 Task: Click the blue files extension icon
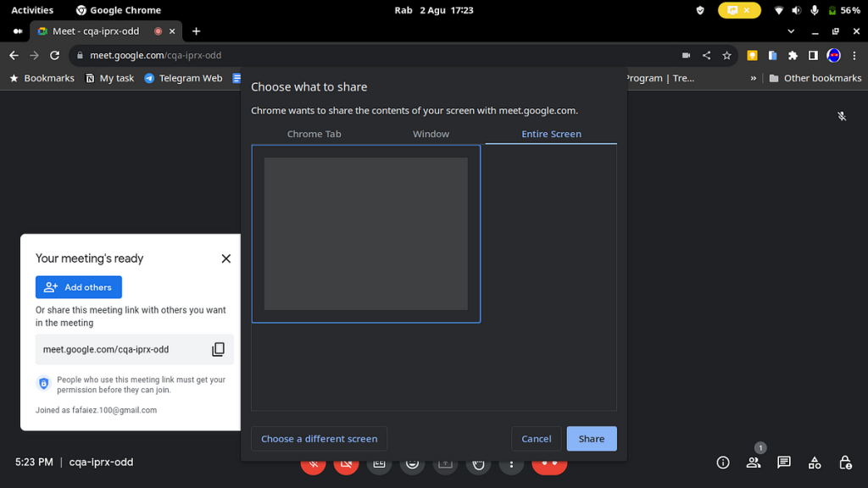[773, 55]
